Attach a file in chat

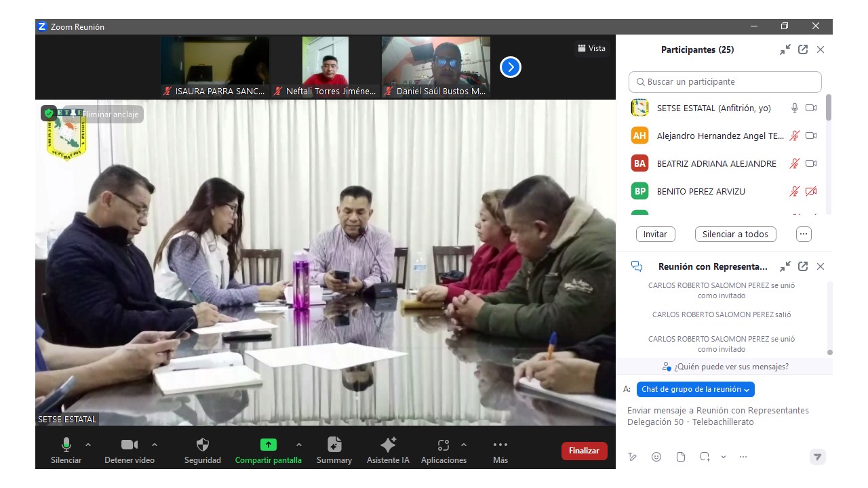click(681, 457)
